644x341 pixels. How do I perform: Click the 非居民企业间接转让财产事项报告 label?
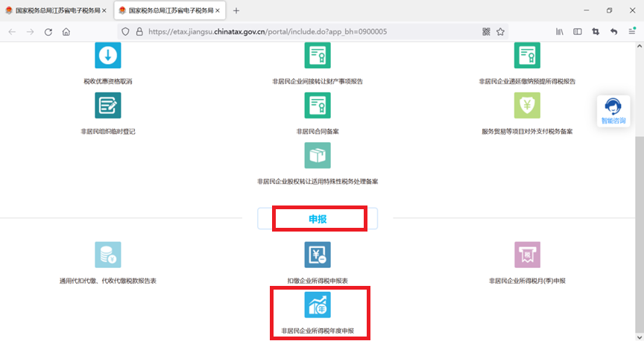pyautogui.click(x=318, y=82)
